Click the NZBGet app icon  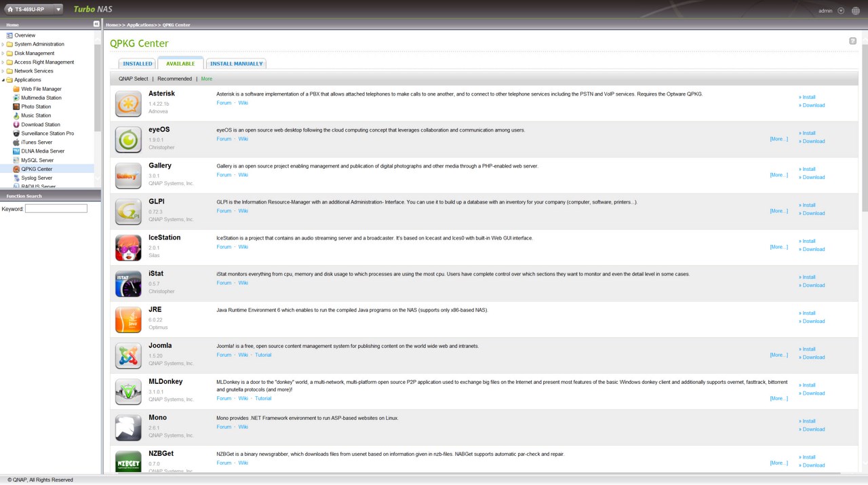(128, 461)
